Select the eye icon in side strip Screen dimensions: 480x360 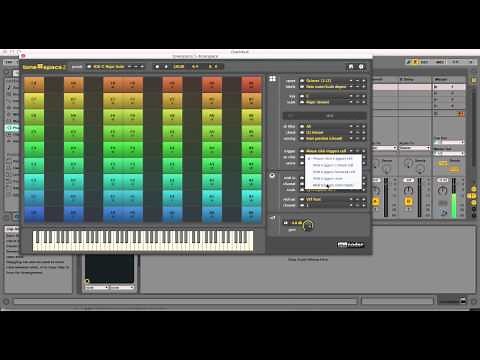pos(272,175)
